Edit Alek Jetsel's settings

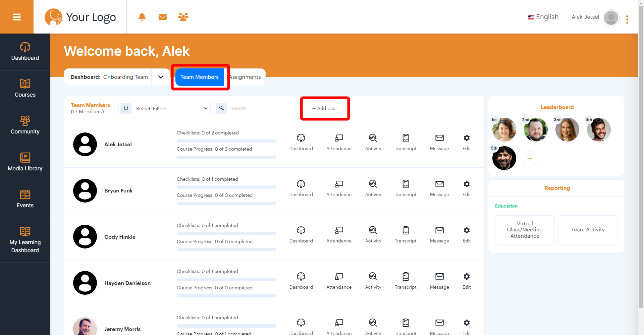point(467,142)
